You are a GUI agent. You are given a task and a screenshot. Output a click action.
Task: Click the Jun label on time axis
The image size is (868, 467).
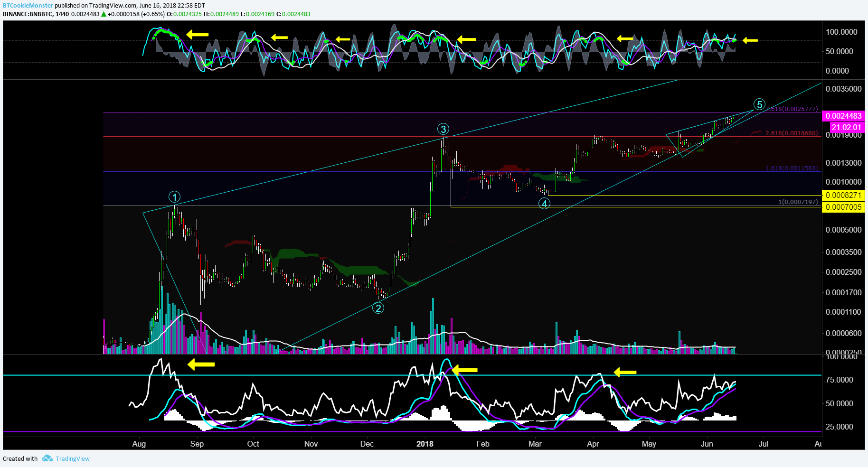(707, 444)
